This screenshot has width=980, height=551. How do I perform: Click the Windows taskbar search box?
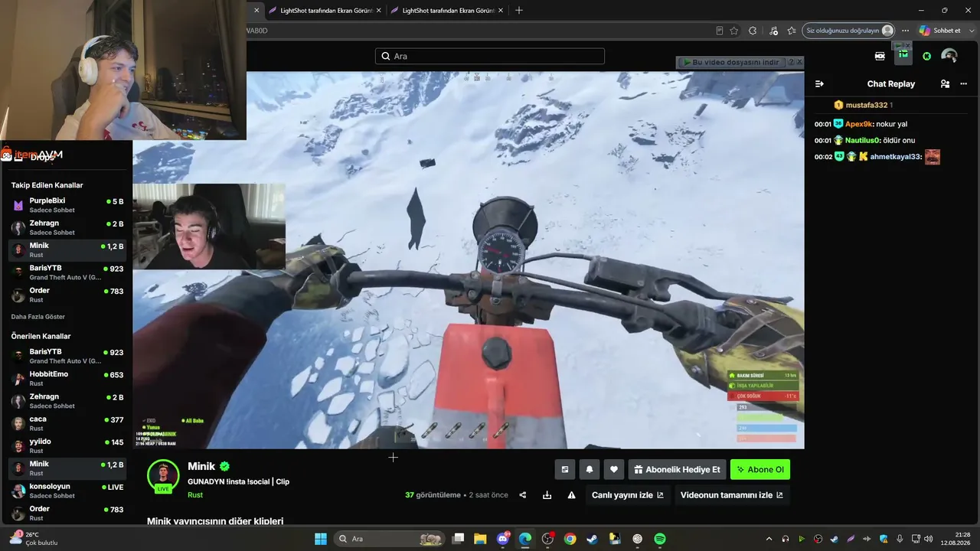pyautogui.click(x=390, y=539)
